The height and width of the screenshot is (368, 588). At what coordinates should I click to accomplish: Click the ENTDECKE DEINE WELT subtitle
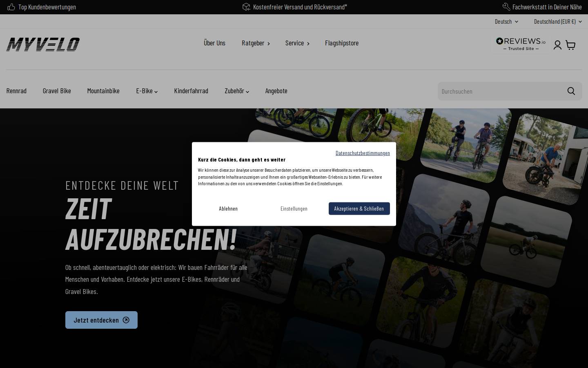point(122,185)
